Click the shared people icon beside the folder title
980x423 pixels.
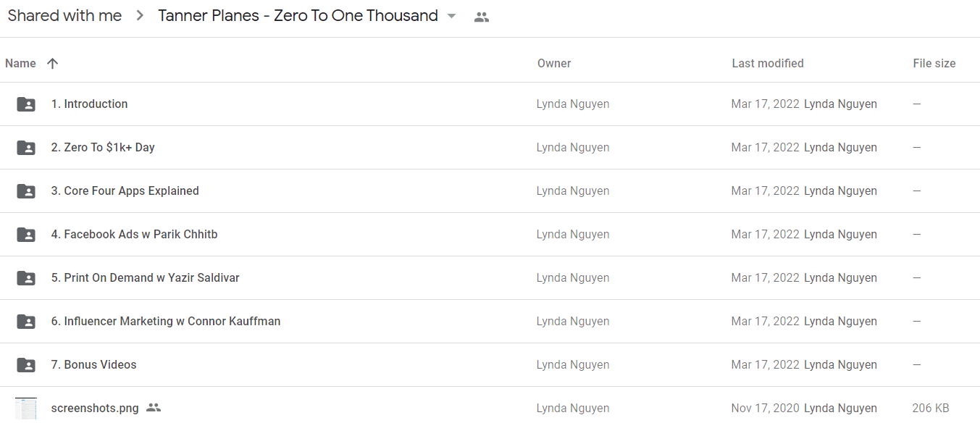(x=482, y=17)
